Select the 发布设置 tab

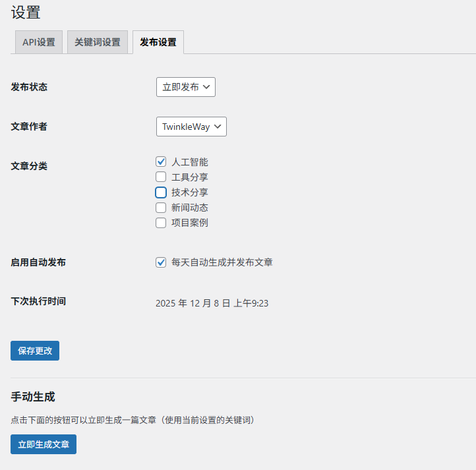point(158,42)
